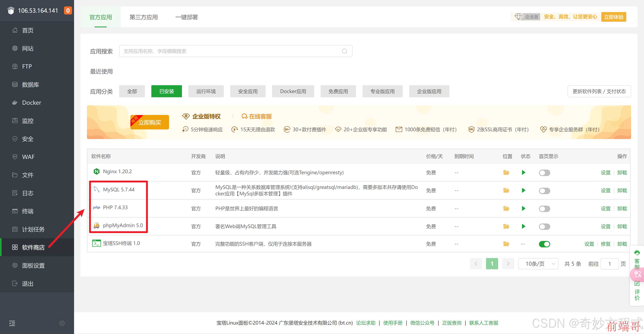Open the 客服 support headset icon
Image resolution: width=644 pixels, height=334 pixels.
[637, 253]
